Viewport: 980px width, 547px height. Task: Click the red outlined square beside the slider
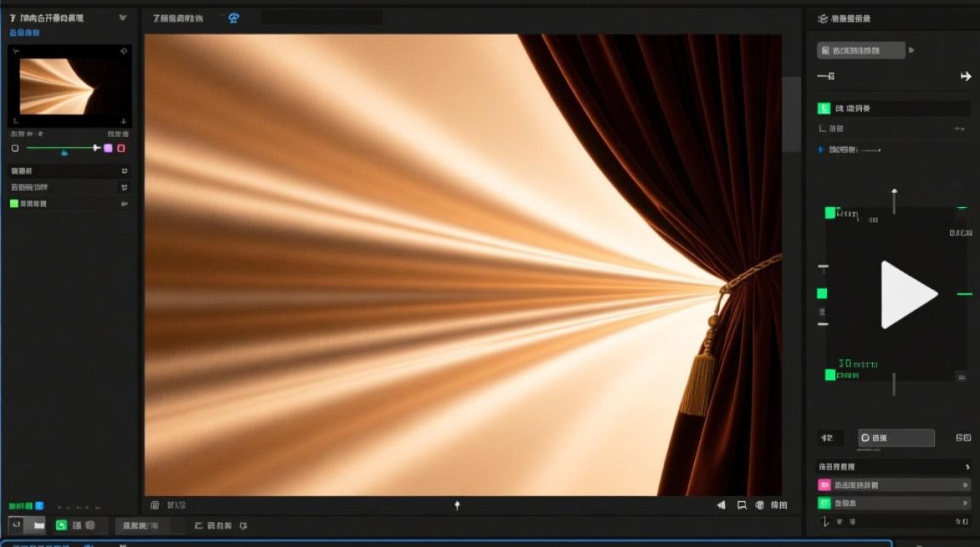[121, 148]
